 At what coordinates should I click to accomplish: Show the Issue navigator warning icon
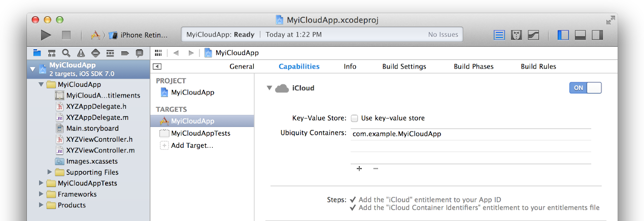click(81, 53)
